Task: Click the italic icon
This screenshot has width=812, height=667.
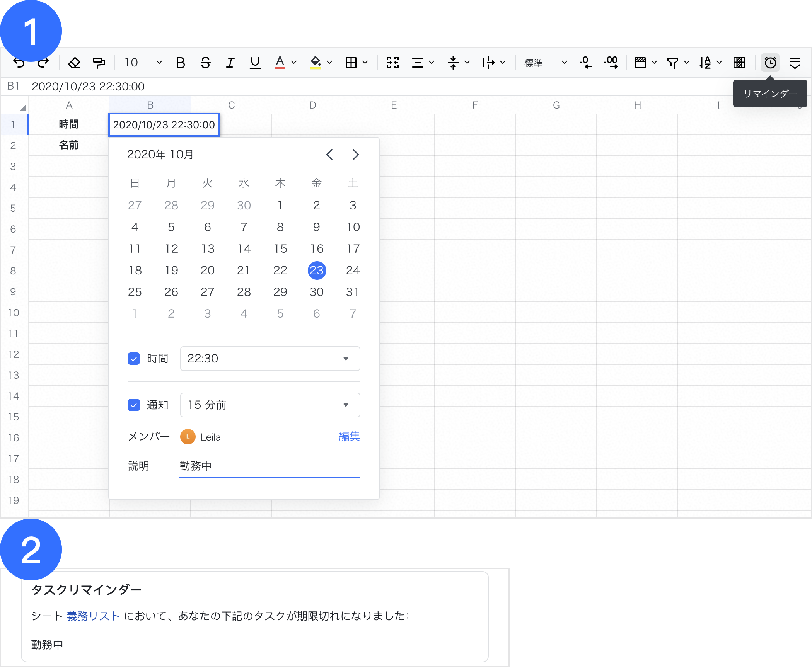Action: click(x=230, y=63)
